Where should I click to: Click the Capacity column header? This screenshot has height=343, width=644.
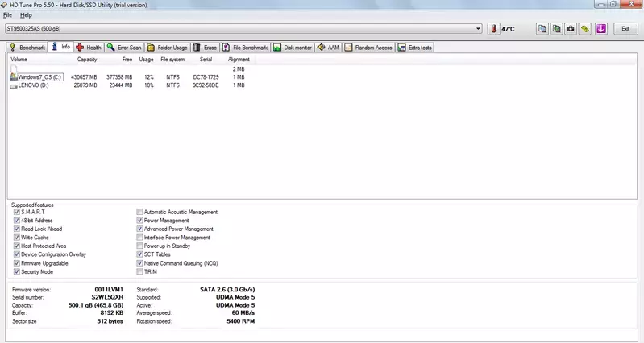click(87, 60)
